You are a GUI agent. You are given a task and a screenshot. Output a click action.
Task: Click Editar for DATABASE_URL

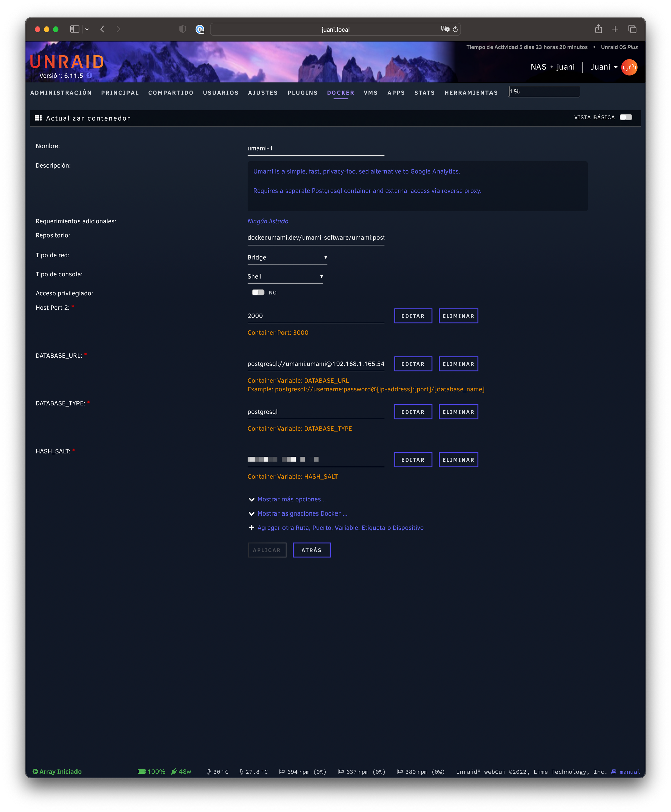[413, 364]
